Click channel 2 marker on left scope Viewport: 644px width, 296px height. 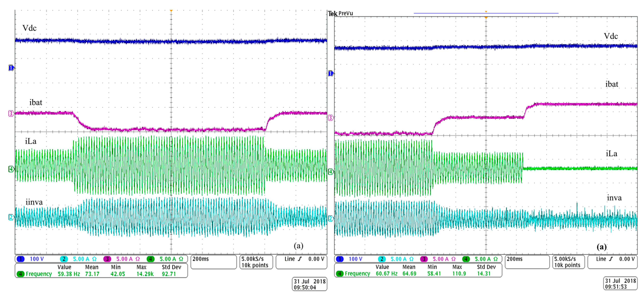click(x=11, y=217)
